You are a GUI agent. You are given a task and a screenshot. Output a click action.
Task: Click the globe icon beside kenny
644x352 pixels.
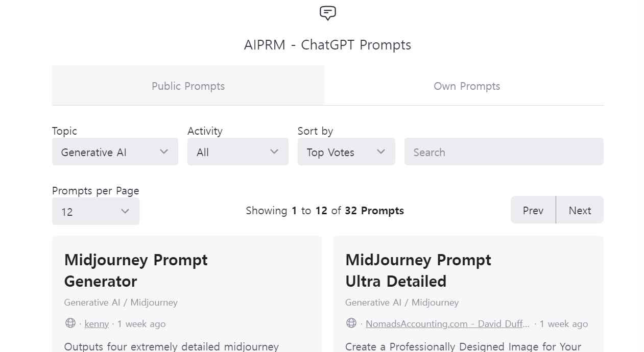pyautogui.click(x=70, y=323)
